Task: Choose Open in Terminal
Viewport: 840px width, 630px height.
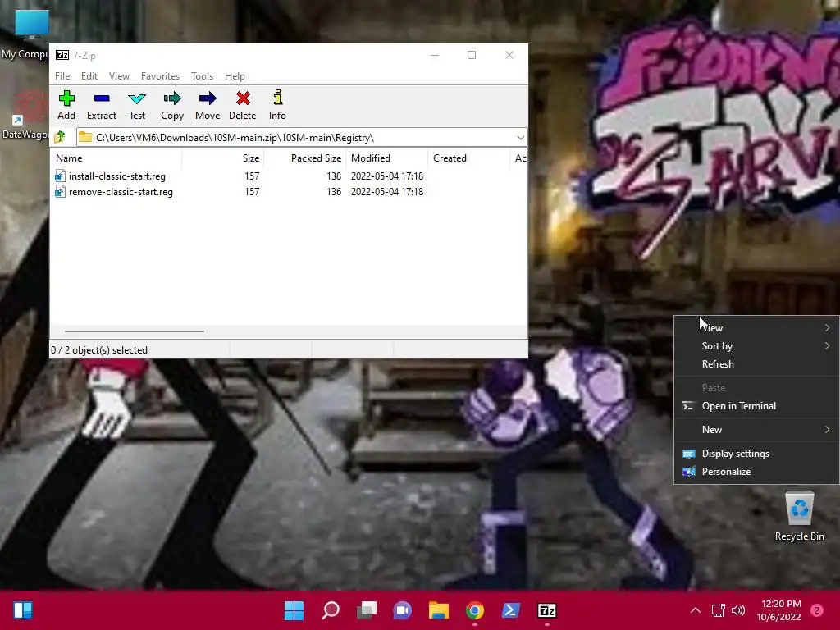Action: pos(756,406)
